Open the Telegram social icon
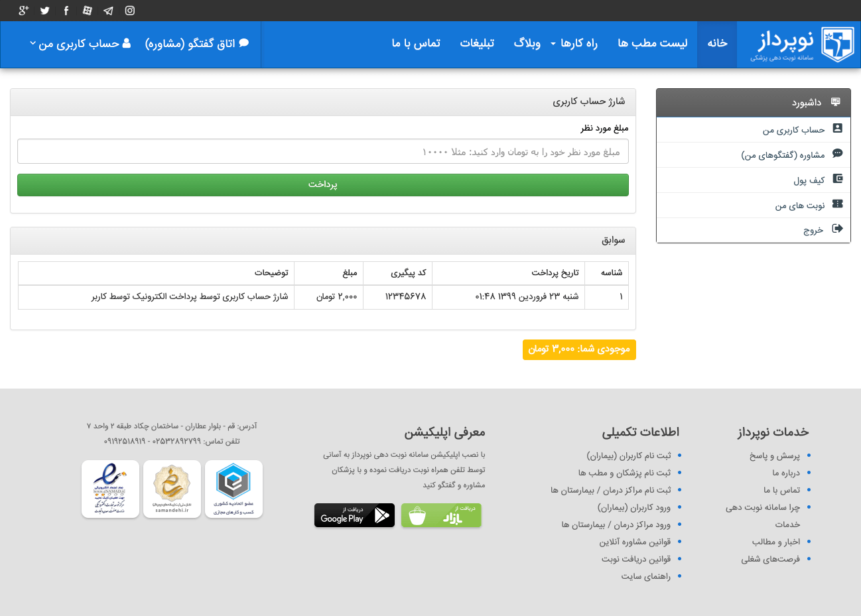 coord(108,11)
